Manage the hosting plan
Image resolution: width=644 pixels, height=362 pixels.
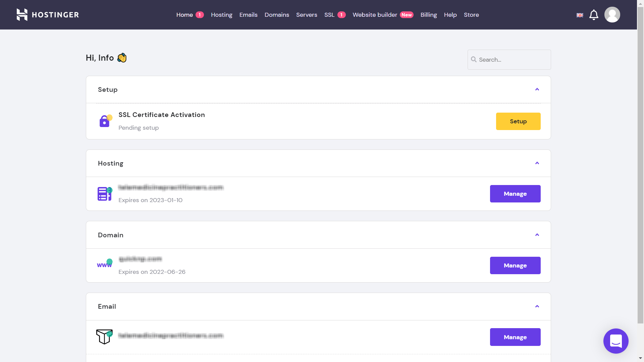coord(515,194)
